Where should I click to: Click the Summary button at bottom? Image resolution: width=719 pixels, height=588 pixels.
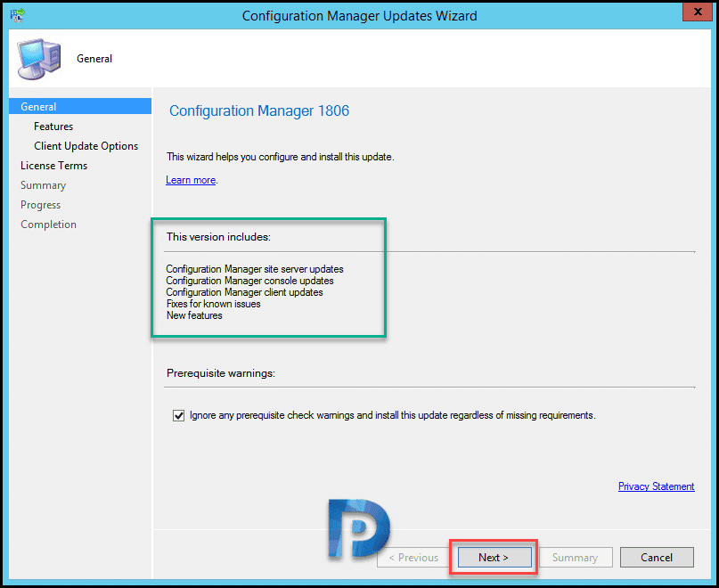[576, 558]
